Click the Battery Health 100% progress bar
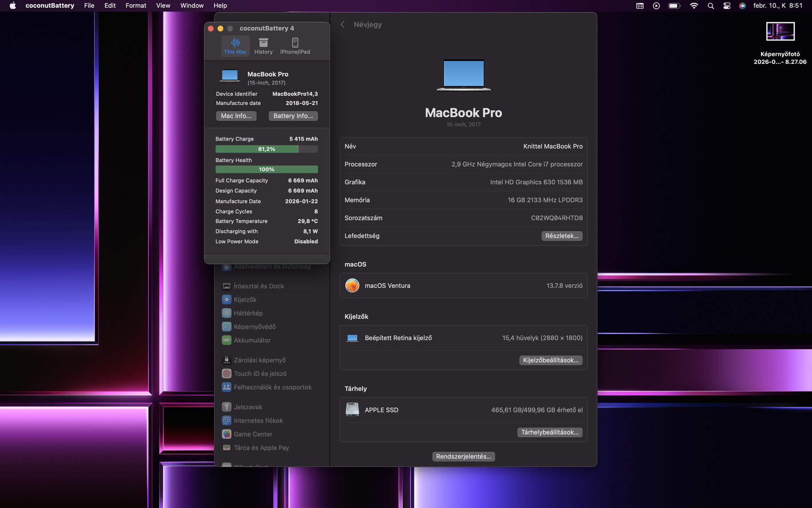 point(266,169)
